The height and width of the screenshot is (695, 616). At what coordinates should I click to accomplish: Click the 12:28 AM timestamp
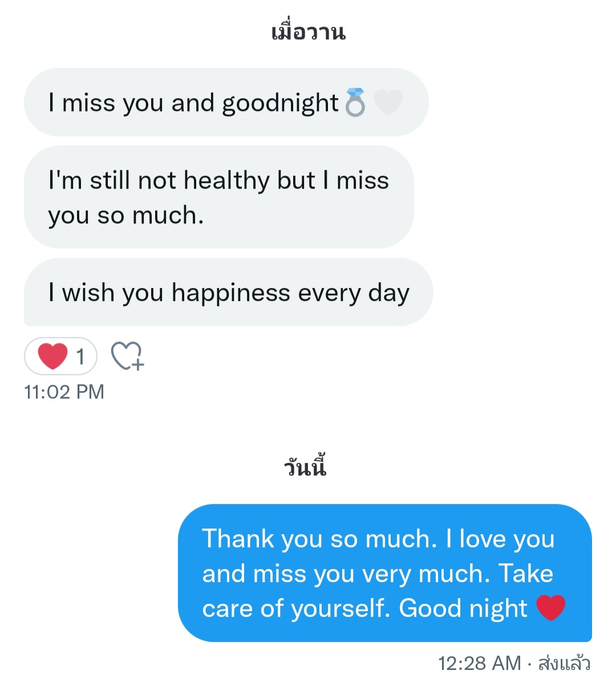[x=479, y=663]
